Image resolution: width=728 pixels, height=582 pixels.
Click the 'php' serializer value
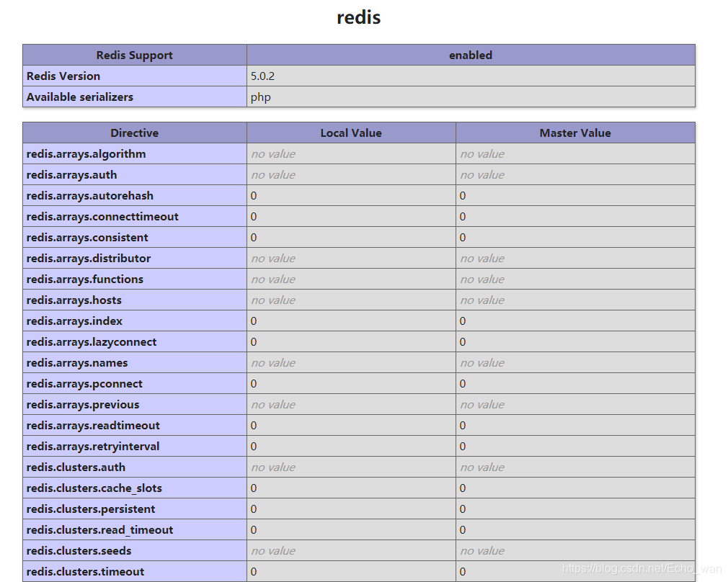[x=260, y=97]
